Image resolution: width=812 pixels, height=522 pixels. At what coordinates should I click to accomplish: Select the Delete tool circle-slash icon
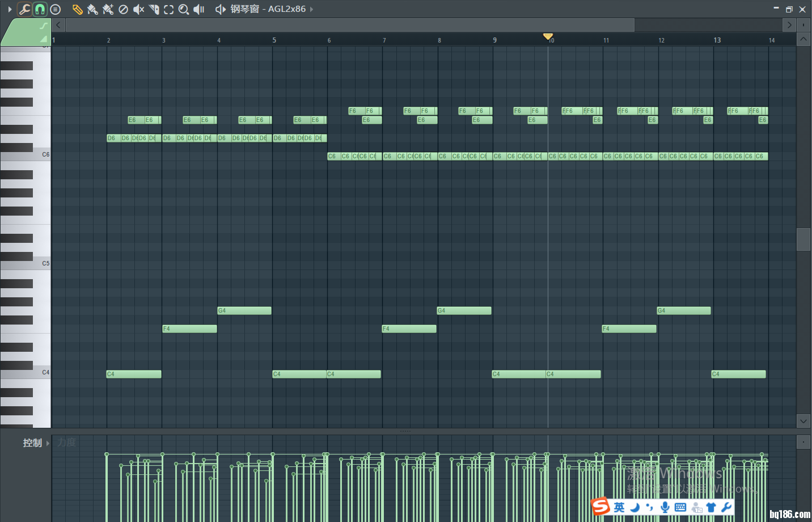[123, 9]
